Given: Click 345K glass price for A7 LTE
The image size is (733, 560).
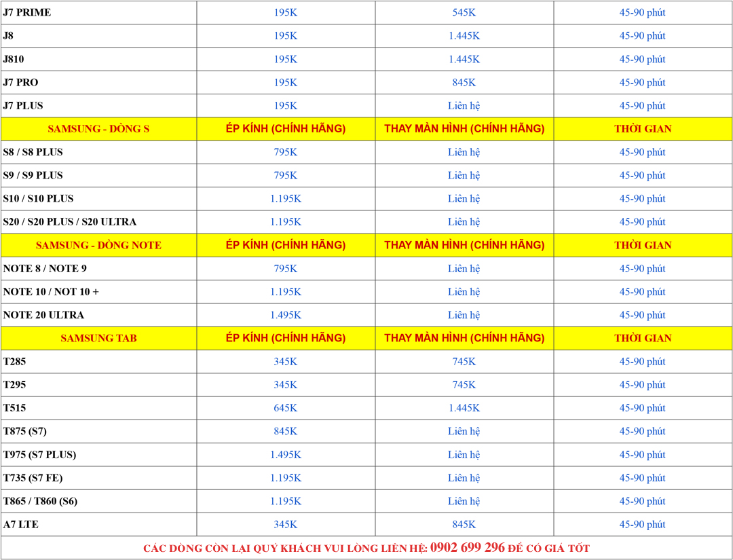Looking at the screenshot, I should click(285, 525).
